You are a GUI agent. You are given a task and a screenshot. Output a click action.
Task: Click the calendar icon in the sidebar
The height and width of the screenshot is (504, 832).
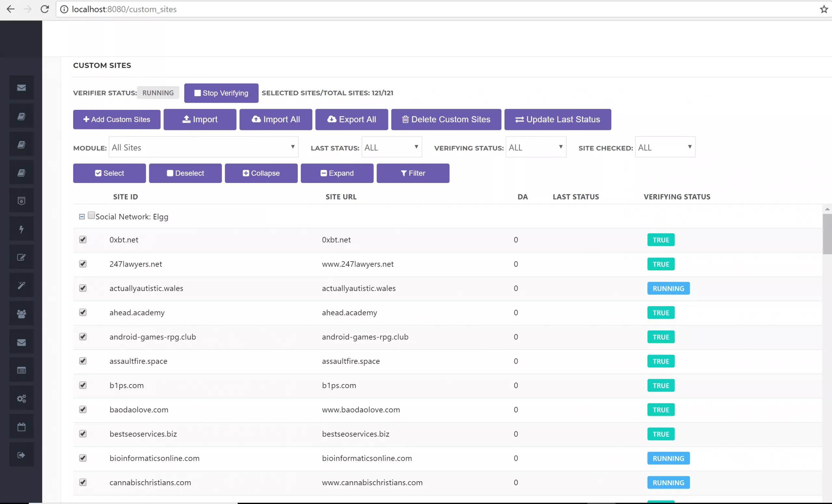coord(21,426)
